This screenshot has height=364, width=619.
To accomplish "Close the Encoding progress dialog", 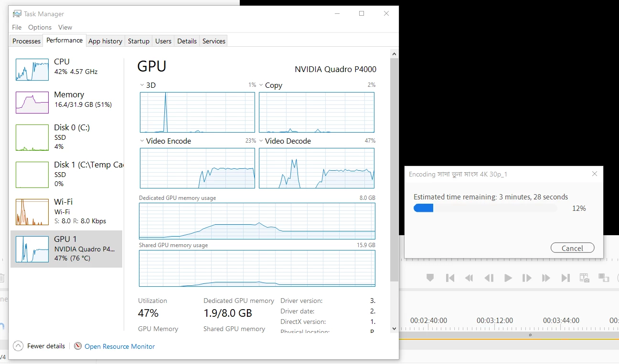I will pyautogui.click(x=595, y=174).
